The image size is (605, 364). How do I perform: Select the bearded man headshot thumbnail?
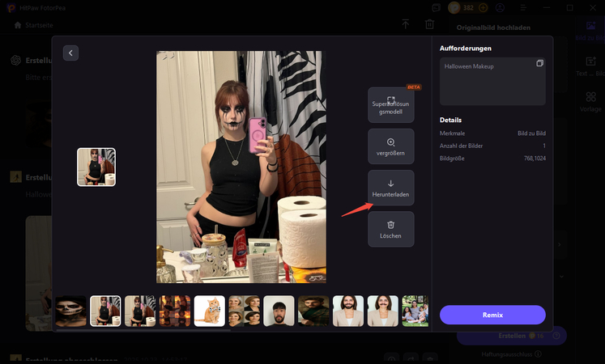click(x=279, y=311)
